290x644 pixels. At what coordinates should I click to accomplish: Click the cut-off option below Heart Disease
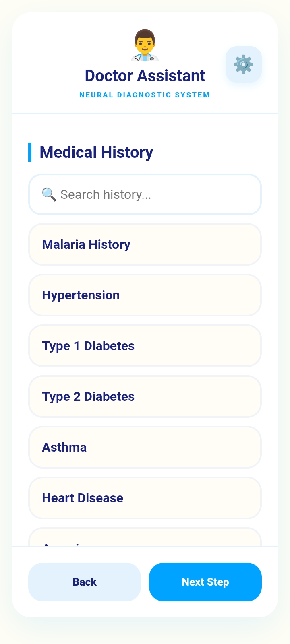[x=145, y=537]
